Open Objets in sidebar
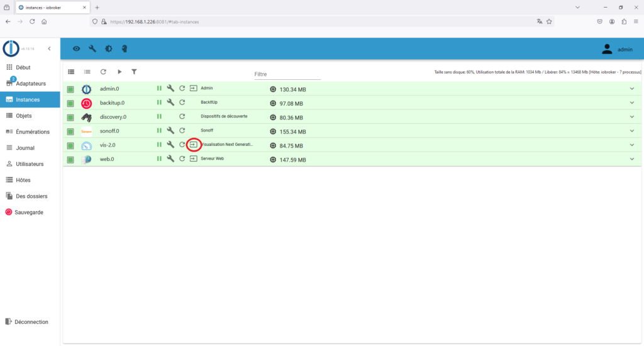644x346 pixels. (30, 116)
